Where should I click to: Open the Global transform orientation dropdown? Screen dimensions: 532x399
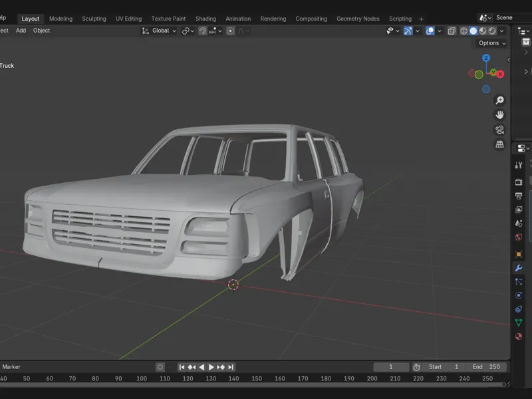159,31
